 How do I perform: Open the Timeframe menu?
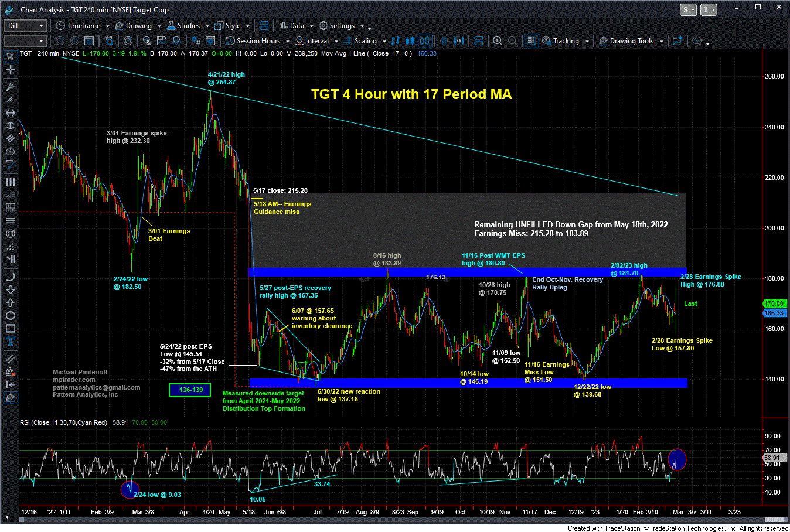point(78,26)
